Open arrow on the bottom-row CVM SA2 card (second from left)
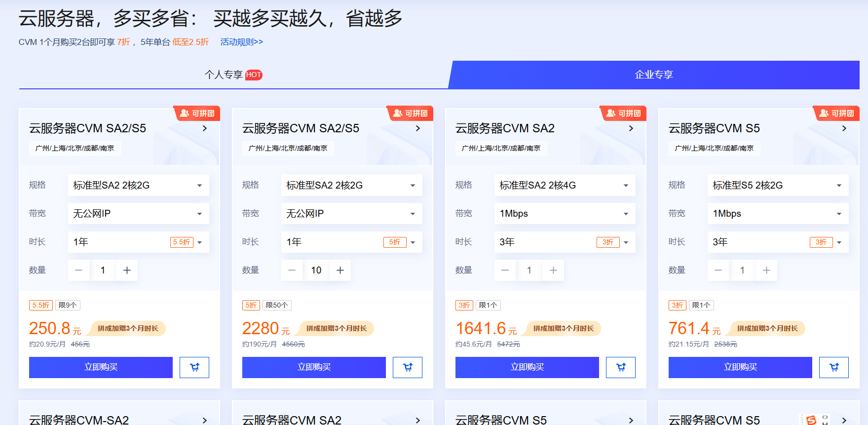 (x=418, y=420)
